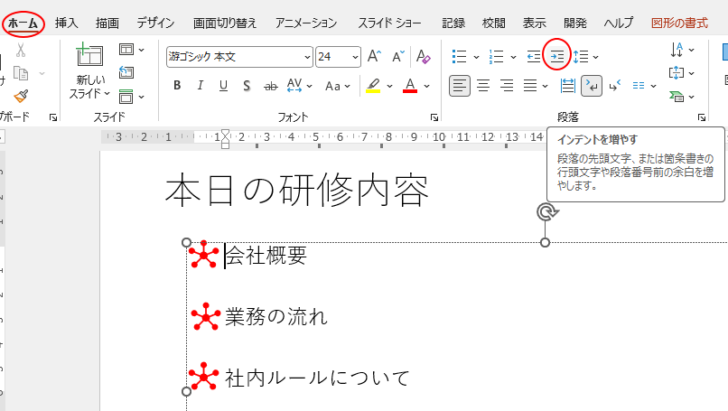Toggle Bold formatting
The image size is (728, 411).
pos(177,85)
